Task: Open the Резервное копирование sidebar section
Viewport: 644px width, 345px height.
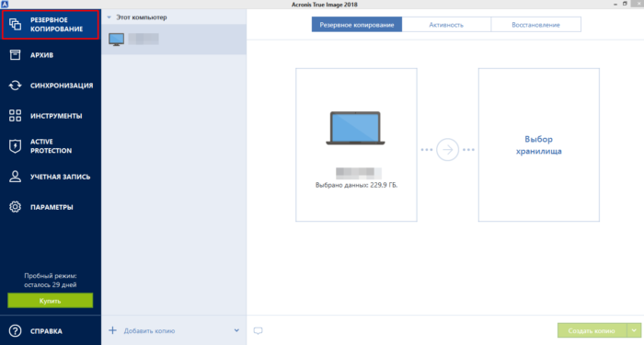Action: (x=50, y=25)
